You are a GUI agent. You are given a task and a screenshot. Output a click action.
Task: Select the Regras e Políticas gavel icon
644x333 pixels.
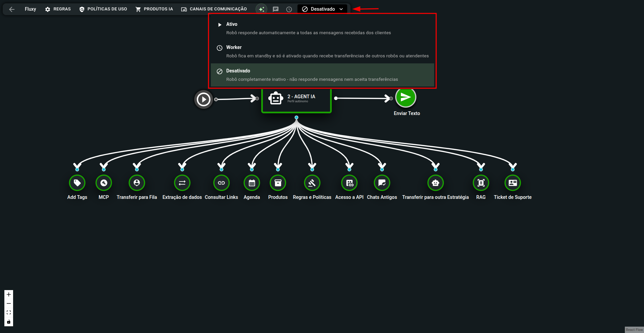(x=312, y=183)
